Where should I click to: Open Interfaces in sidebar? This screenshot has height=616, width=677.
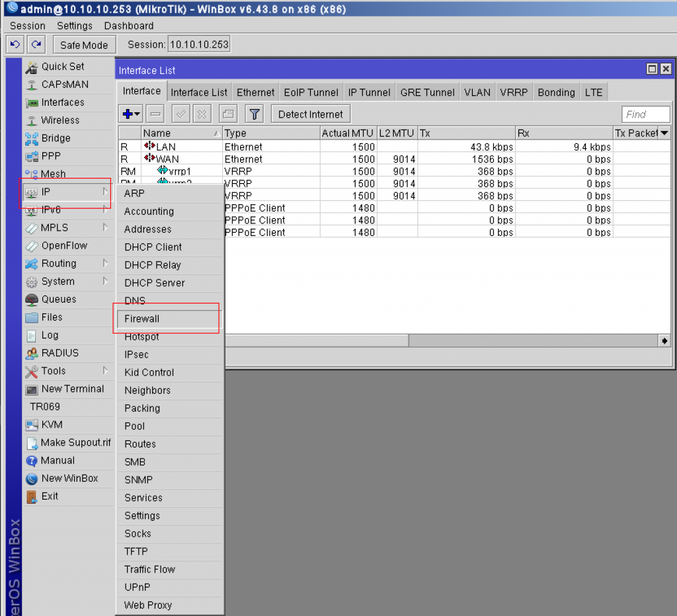(68, 102)
